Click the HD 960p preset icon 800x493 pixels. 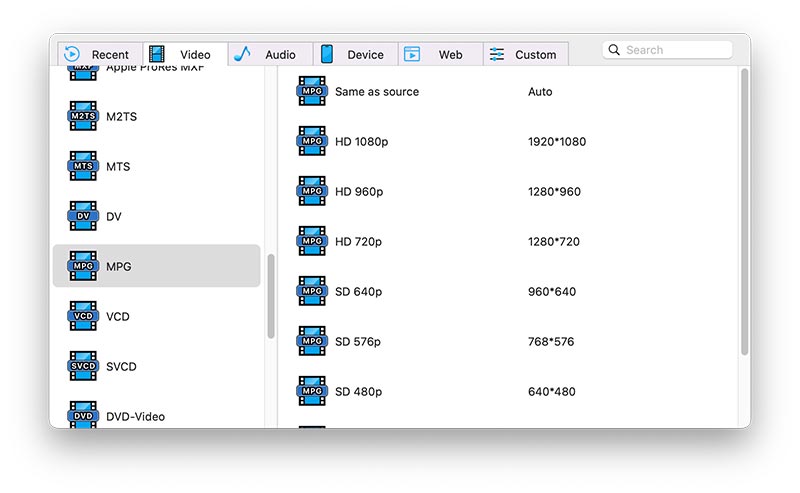[312, 191]
